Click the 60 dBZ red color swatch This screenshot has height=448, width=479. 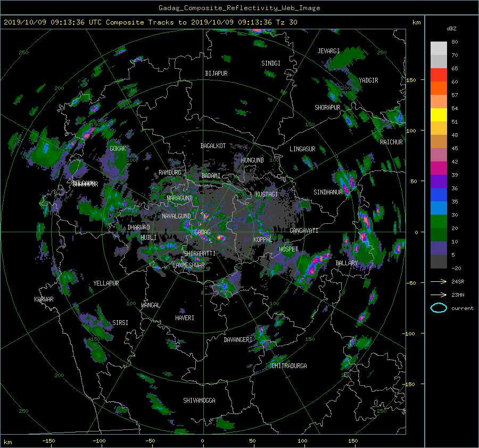coord(439,75)
